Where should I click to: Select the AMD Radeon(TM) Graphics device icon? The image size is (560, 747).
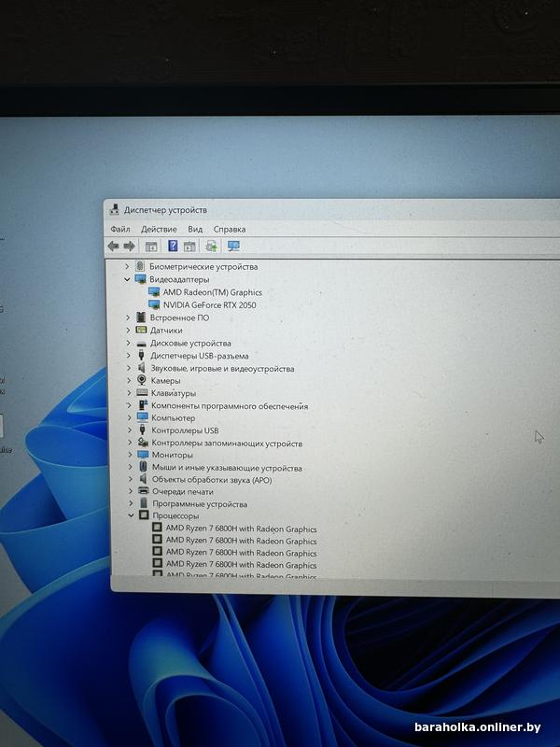coord(153,291)
